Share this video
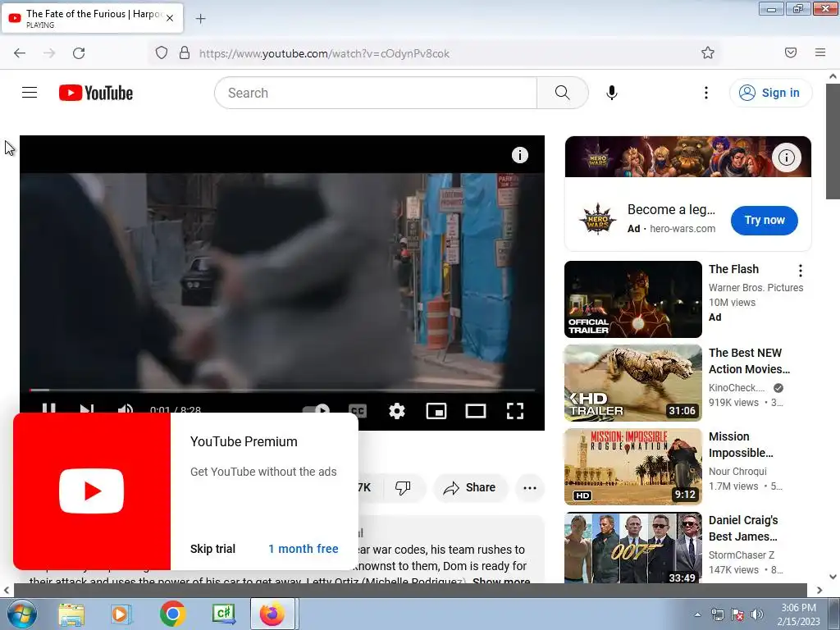The height and width of the screenshot is (630, 840). pos(470,487)
